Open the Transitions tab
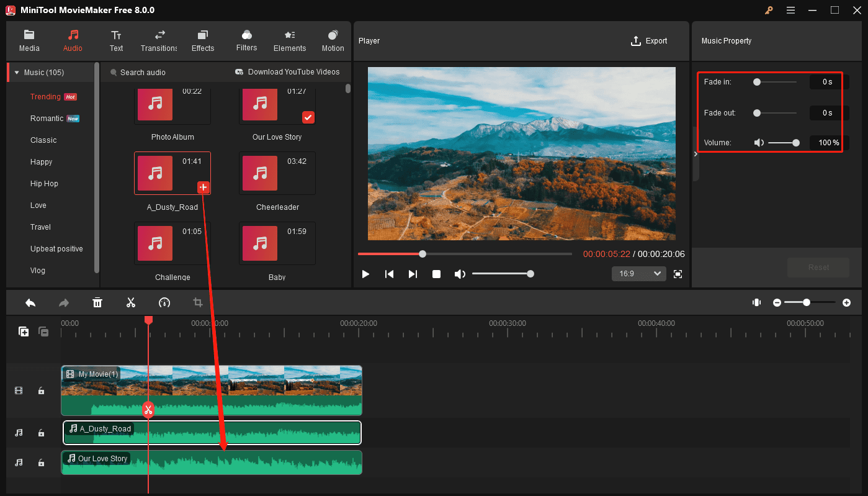Screen dimensions: 868x496 (x=159, y=41)
